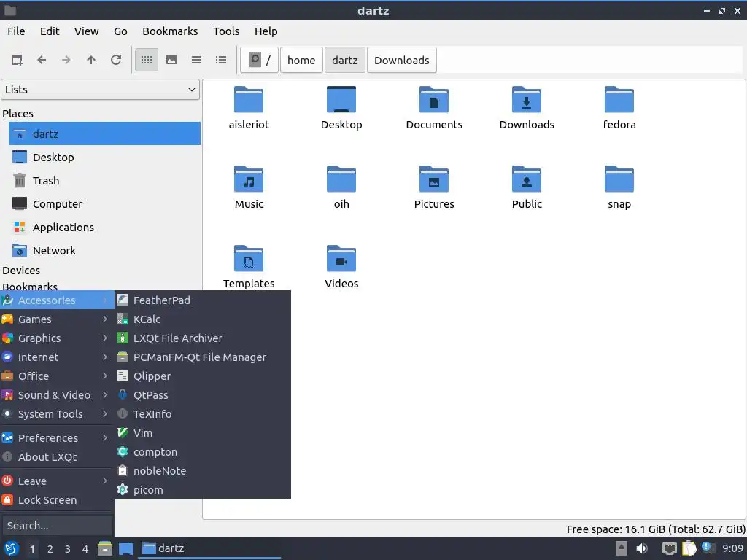Viewport: 747px width, 560px height.
Task: Select the fedora folder icon
Action: pos(619,99)
